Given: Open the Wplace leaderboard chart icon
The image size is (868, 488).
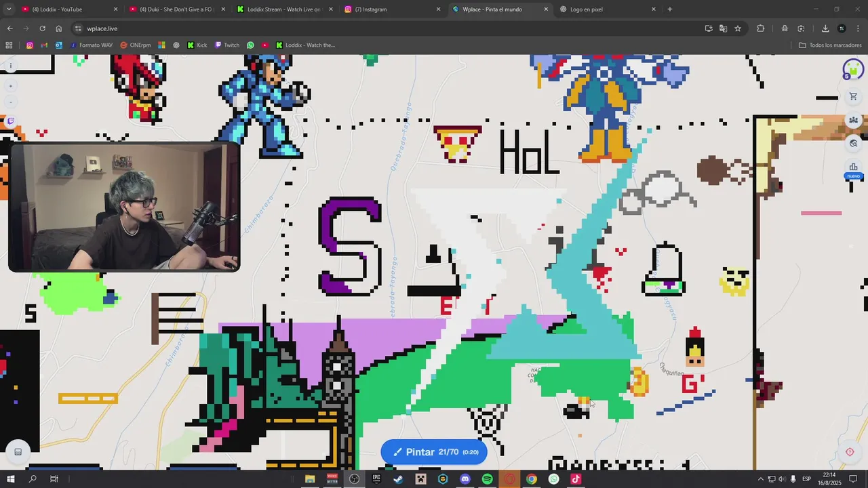Looking at the screenshot, I should (x=853, y=167).
